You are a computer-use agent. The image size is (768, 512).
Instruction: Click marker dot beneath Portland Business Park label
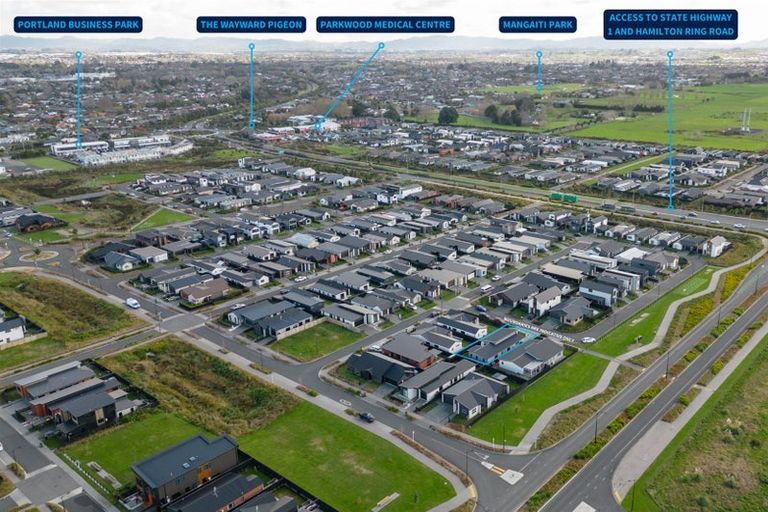(78, 54)
